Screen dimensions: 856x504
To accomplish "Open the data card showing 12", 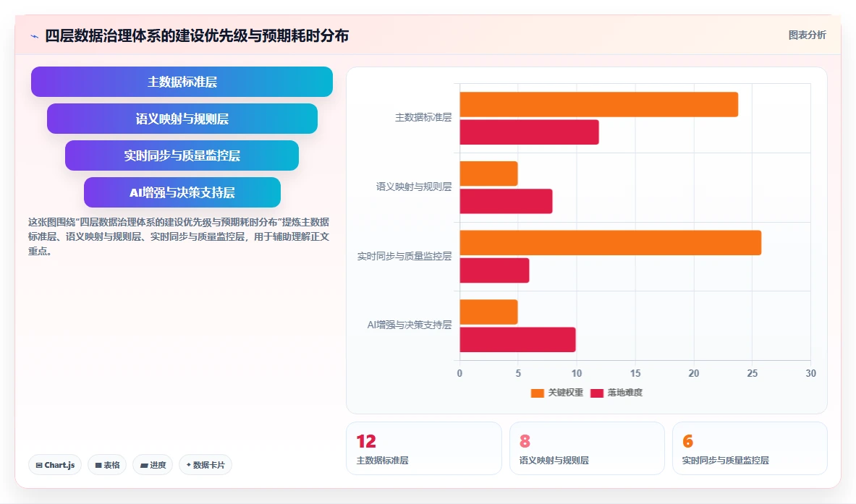I will tap(423, 448).
